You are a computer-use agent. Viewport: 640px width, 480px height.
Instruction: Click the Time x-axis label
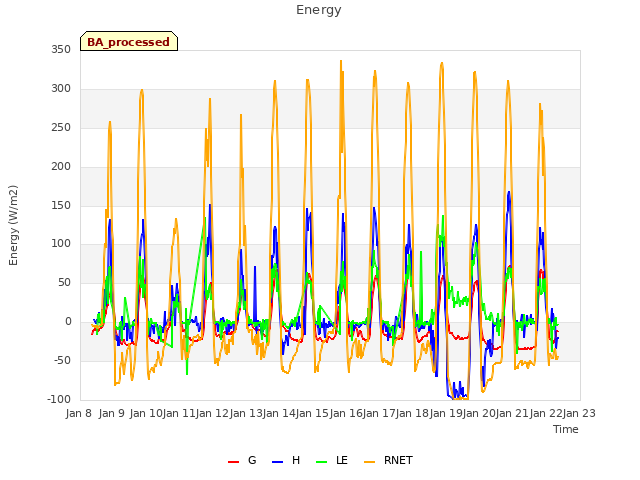(x=566, y=429)
